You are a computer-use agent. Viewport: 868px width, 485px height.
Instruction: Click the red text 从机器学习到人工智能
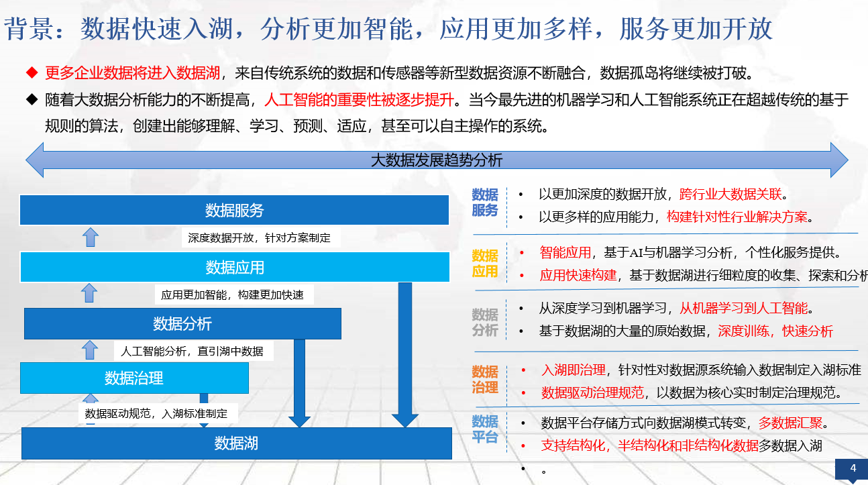coord(743,309)
